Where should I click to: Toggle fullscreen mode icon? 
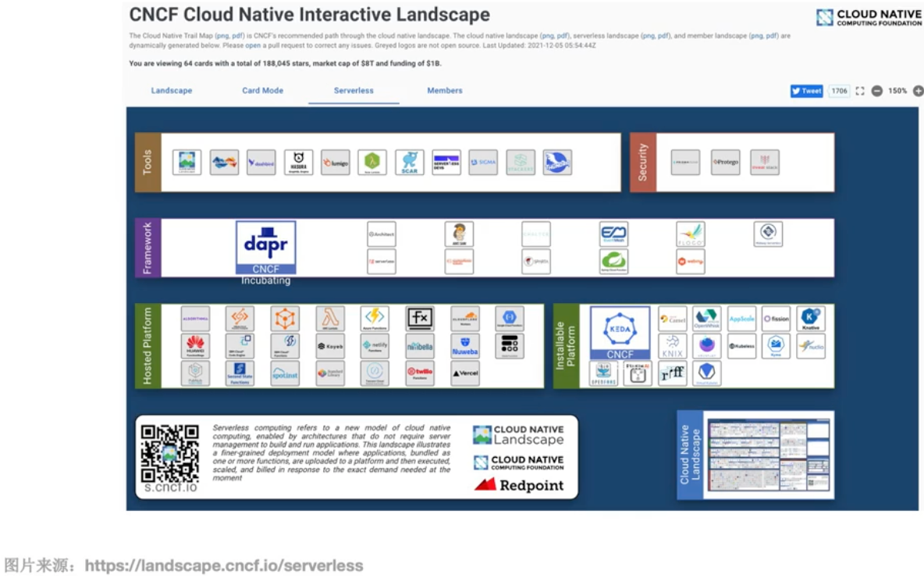pos(860,91)
